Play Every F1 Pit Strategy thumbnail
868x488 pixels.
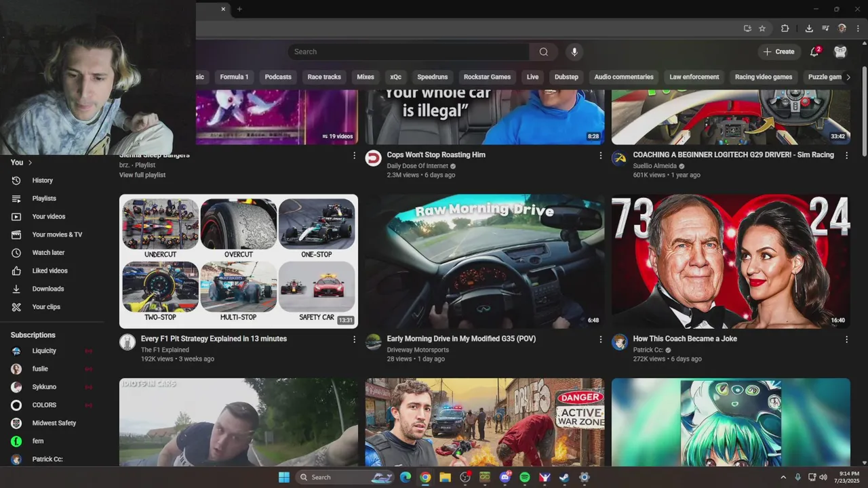[x=239, y=262]
